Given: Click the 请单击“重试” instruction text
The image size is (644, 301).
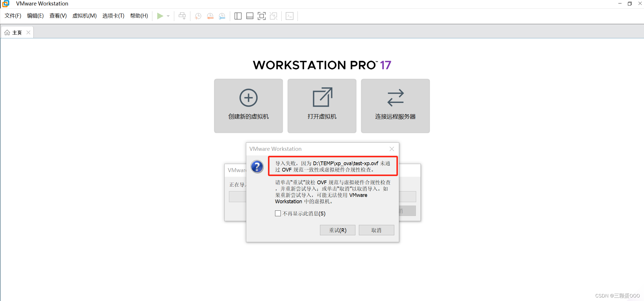Looking at the screenshot, I should click(333, 192).
